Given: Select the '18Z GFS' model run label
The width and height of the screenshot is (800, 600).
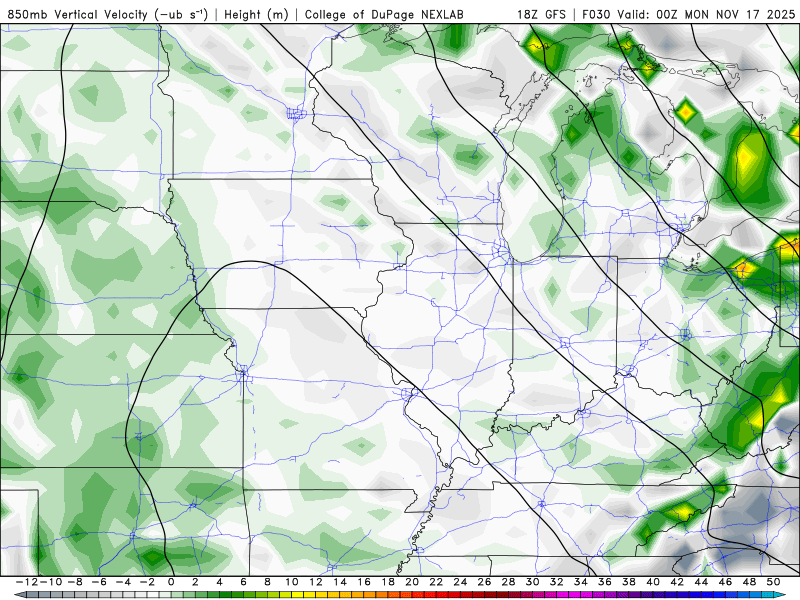Looking at the screenshot, I should pyautogui.click(x=541, y=14).
